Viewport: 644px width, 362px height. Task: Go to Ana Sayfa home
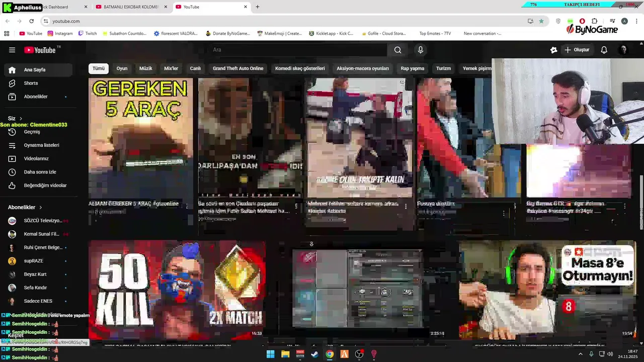[39, 70]
